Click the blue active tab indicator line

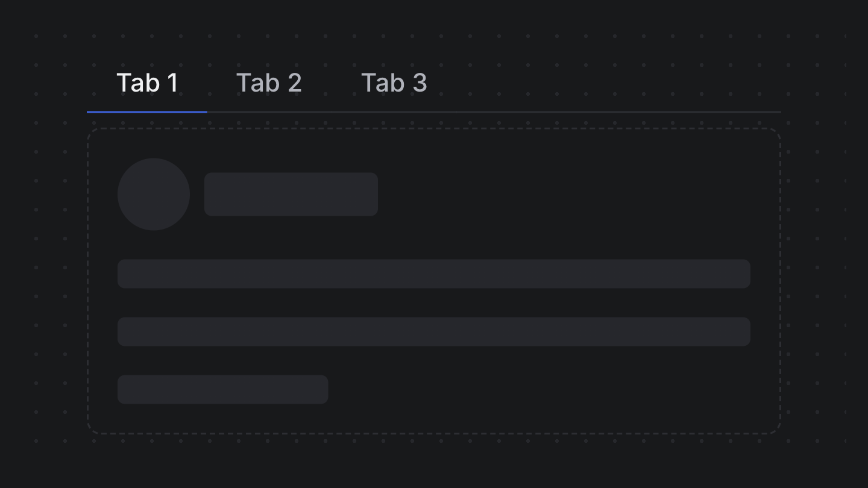(x=146, y=112)
